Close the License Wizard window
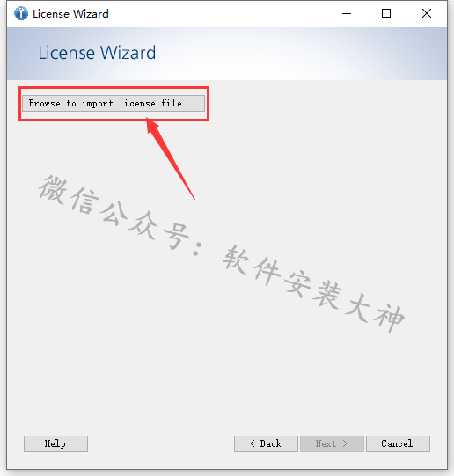Viewport: 454px width, 476px height. tap(427, 14)
